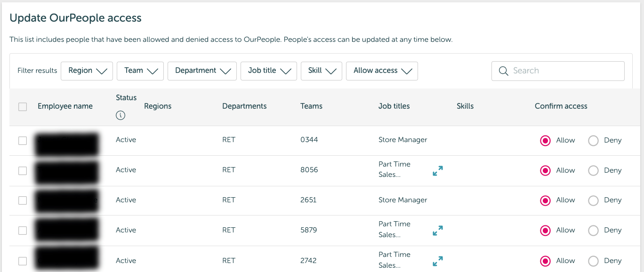Click the Employee name column header
This screenshot has width=644, height=272.
click(x=65, y=106)
